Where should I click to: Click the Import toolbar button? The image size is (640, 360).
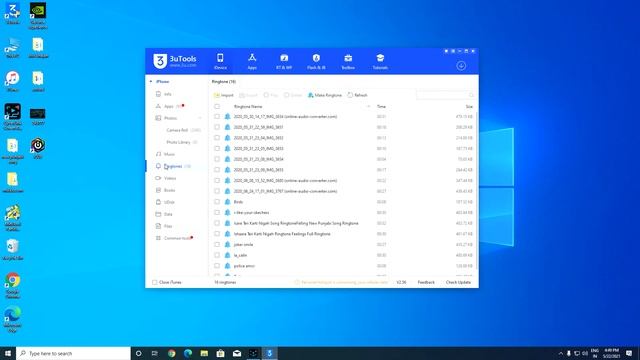pos(224,95)
